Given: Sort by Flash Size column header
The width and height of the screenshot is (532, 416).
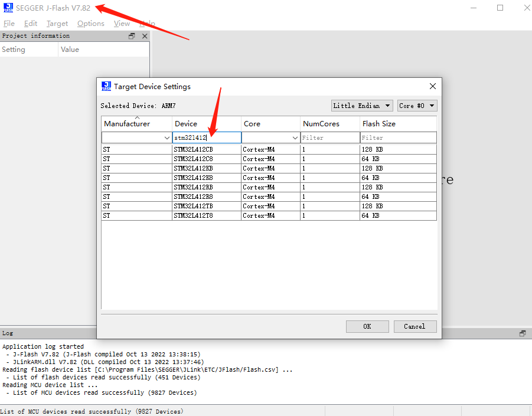Looking at the screenshot, I should click(399, 124).
